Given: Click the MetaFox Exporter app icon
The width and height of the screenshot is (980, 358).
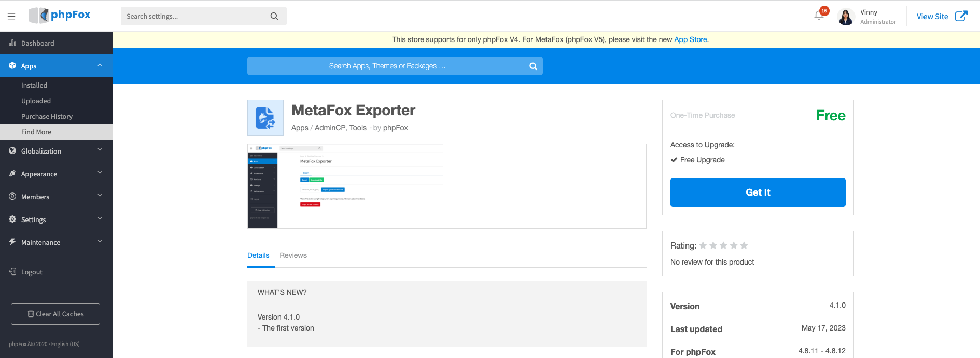Looking at the screenshot, I should [265, 118].
